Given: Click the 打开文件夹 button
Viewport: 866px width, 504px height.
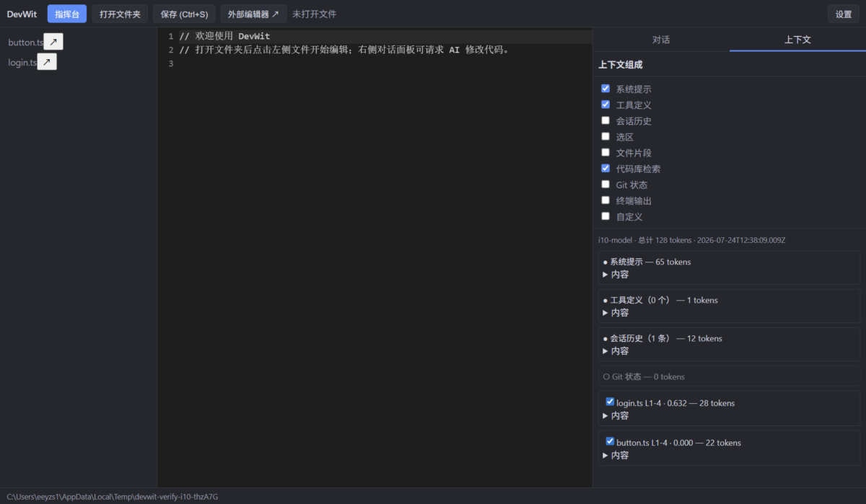Looking at the screenshot, I should click(x=120, y=14).
